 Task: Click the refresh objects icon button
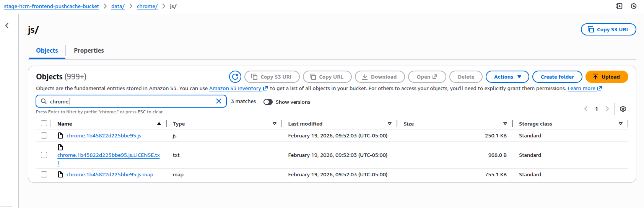click(235, 77)
